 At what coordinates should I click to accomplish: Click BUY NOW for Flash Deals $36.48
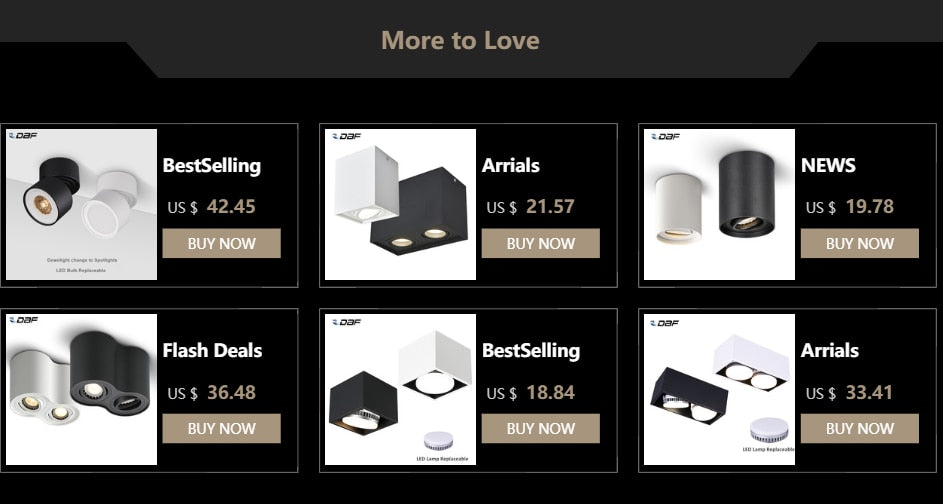[221, 428]
